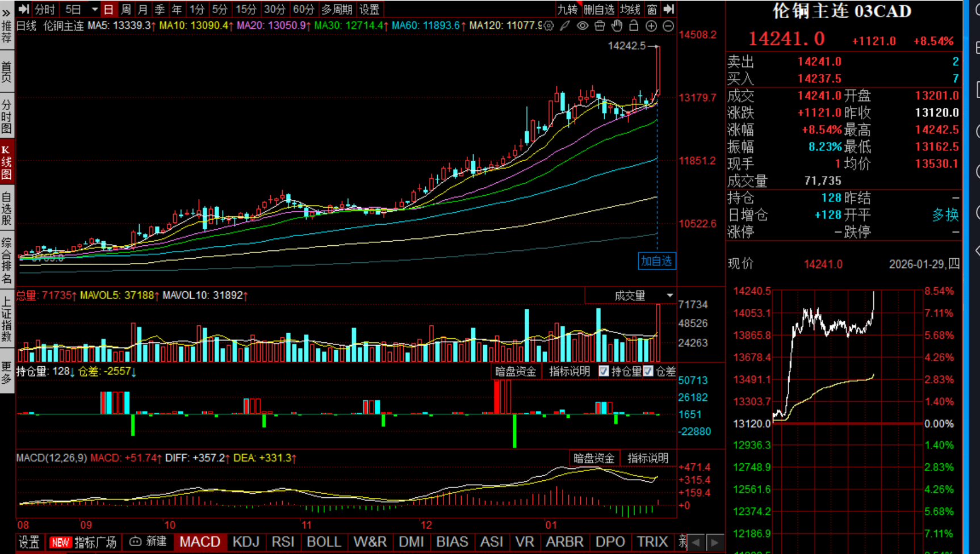Toggle the eye visibility icon above chart
Image resolution: width=980 pixels, height=554 pixels.
[583, 26]
